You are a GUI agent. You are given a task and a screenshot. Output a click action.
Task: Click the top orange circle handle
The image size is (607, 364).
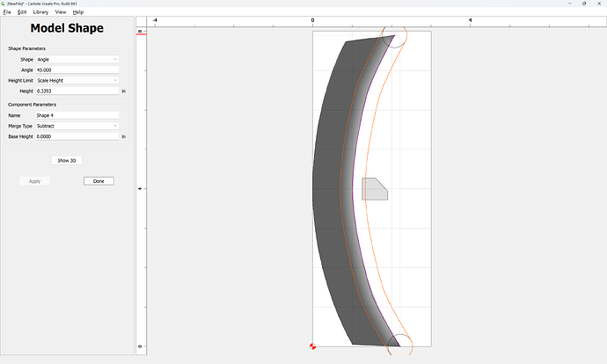pyautogui.click(x=394, y=35)
